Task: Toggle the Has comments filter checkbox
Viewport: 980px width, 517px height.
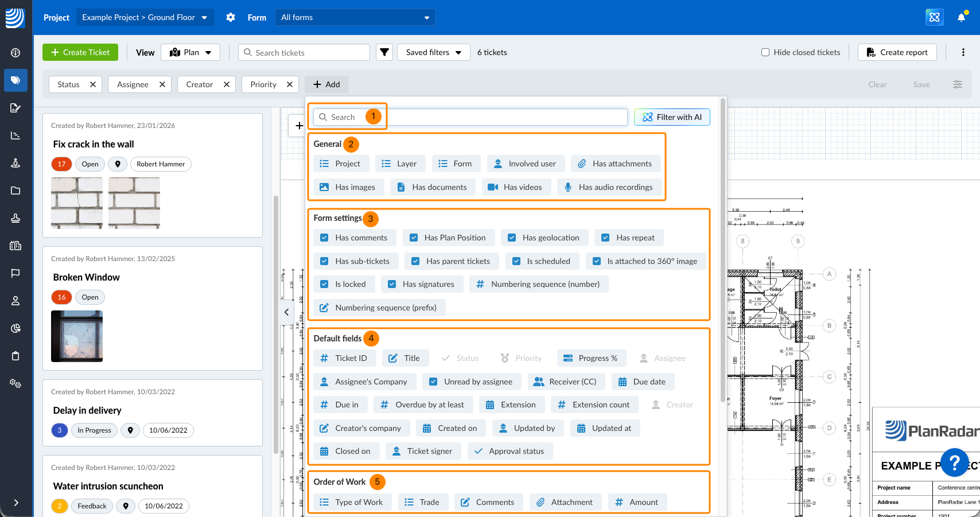Action: [325, 238]
